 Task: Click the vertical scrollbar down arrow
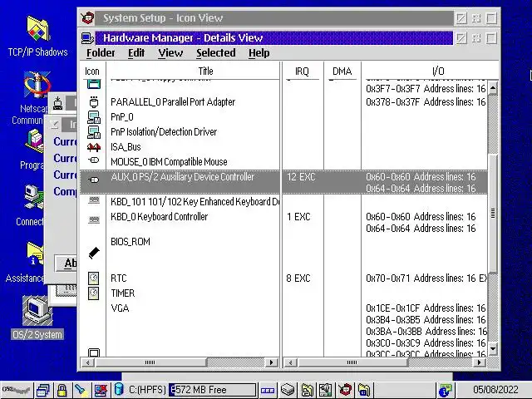(x=493, y=348)
